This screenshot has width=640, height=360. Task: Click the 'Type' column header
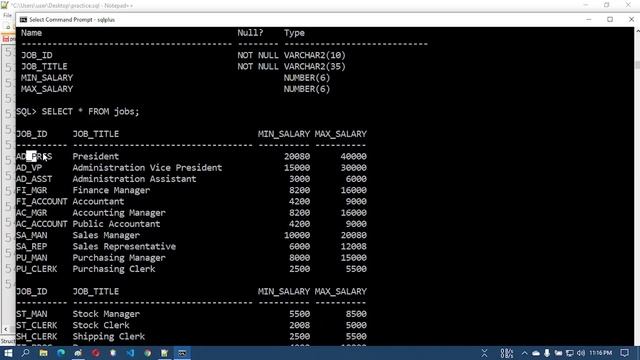pos(294,33)
